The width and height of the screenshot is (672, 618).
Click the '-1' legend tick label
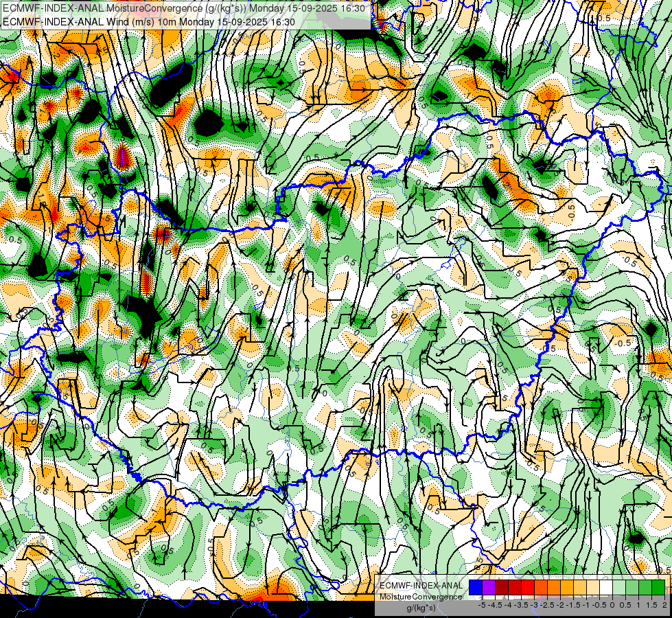586,605
